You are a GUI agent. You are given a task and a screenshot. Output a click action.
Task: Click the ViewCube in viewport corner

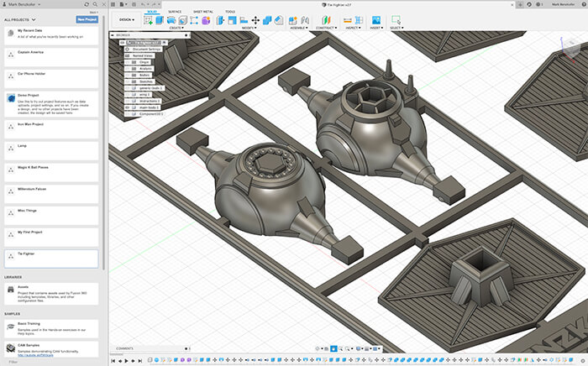572,48
